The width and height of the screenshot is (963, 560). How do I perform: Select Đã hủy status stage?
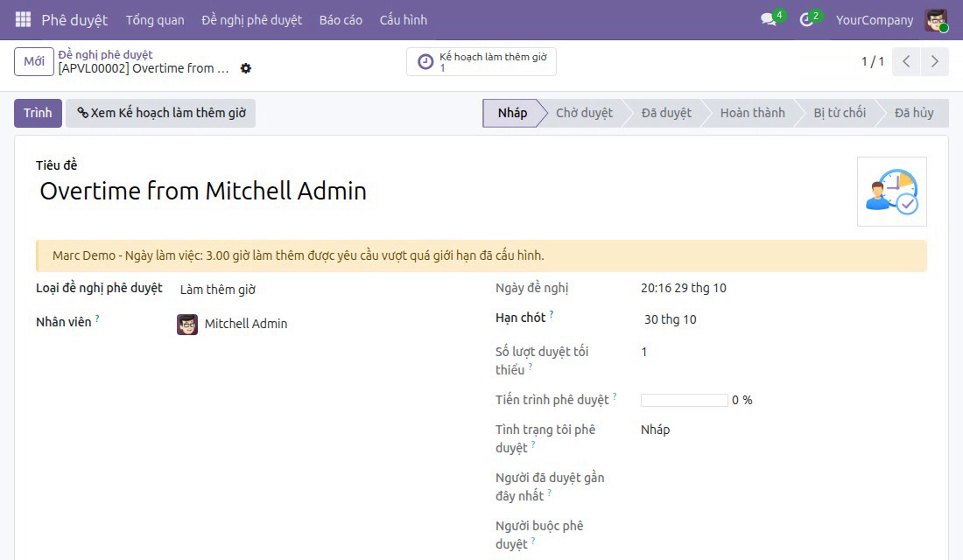[x=914, y=113]
